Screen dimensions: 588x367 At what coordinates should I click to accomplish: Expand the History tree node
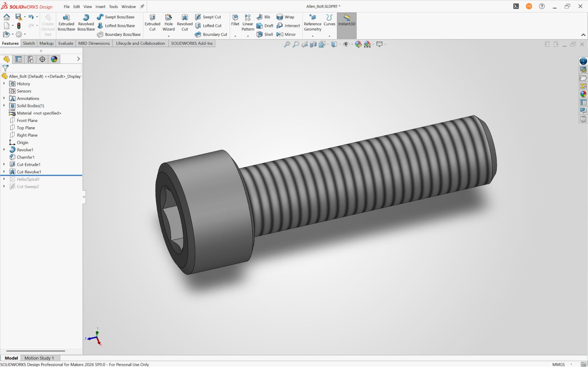(x=4, y=84)
